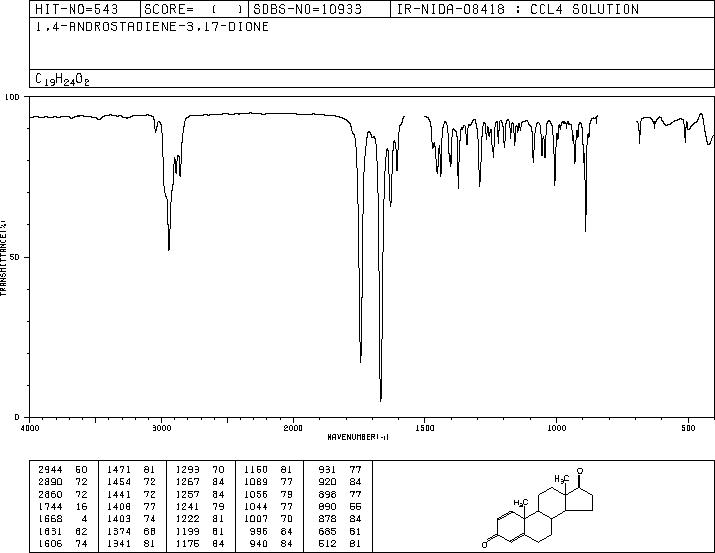This screenshot has width=715, height=553.
Task: Click the WAVENUMBER x-axis label
Action: click(358, 437)
